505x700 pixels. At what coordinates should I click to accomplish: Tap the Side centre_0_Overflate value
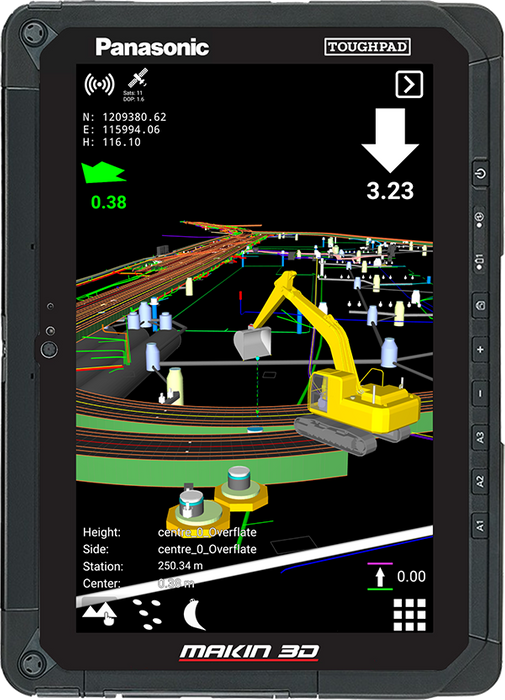pyautogui.click(x=207, y=549)
